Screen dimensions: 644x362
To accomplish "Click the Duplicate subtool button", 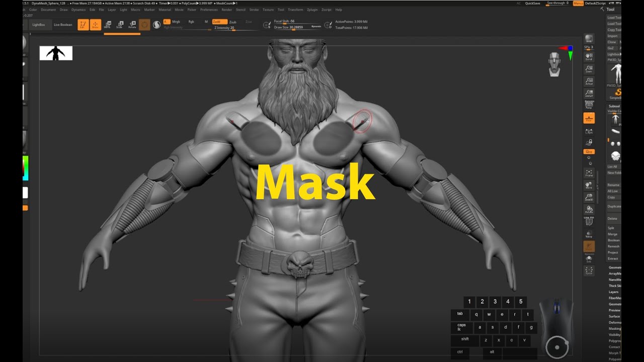I will pos(614,206).
